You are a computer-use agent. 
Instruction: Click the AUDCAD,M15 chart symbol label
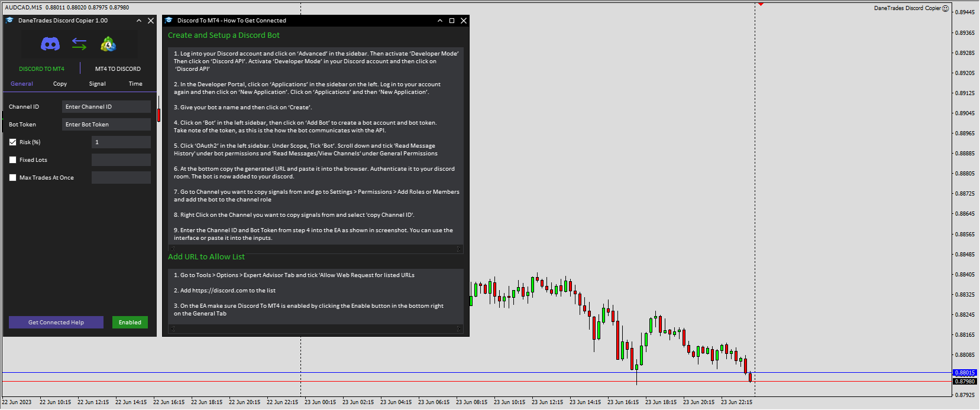click(24, 8)
